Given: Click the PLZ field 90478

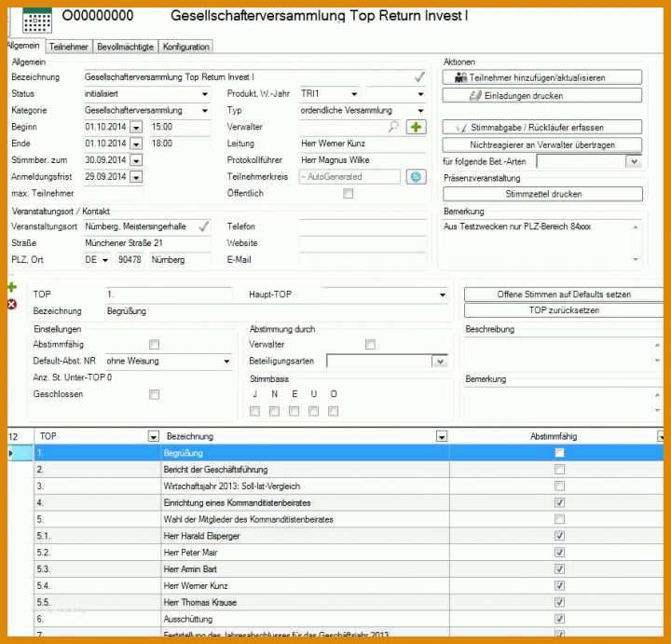Looking at the screenshot, I should click(130, 260).
